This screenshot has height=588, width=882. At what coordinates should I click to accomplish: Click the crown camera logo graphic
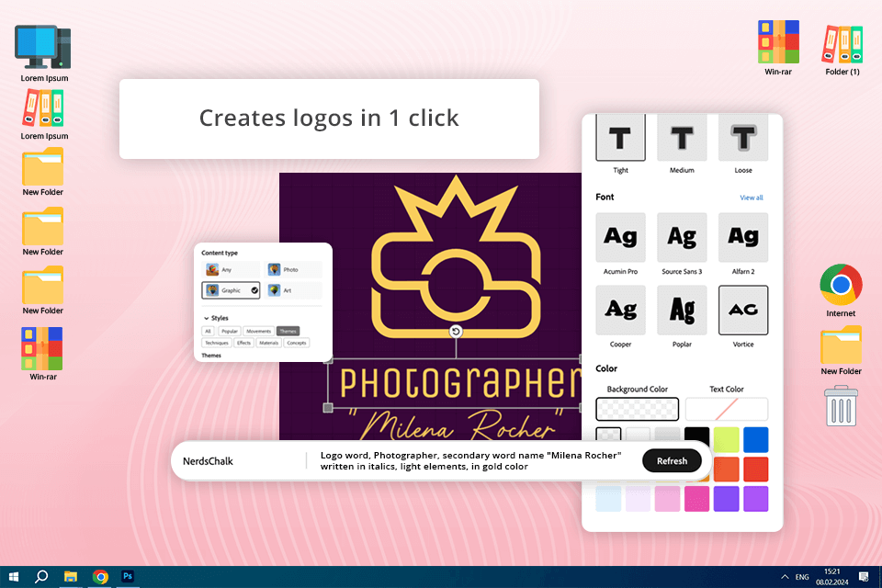[x=457, y=256]
